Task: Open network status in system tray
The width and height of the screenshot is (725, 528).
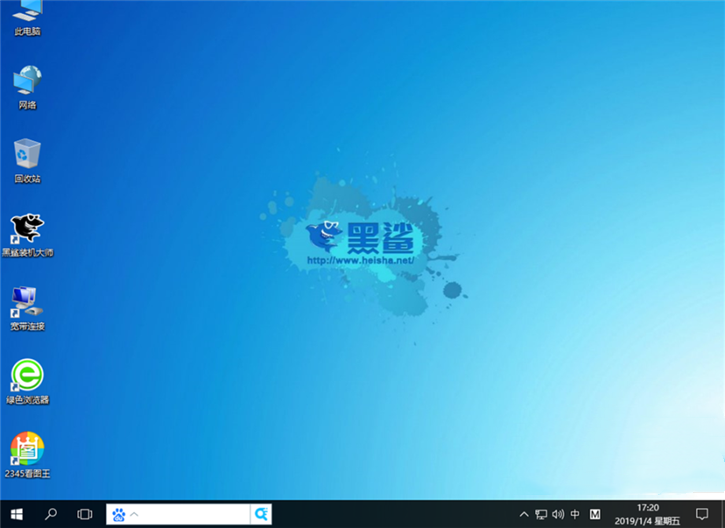Action: pyautogui.click(x=541, y=514)
